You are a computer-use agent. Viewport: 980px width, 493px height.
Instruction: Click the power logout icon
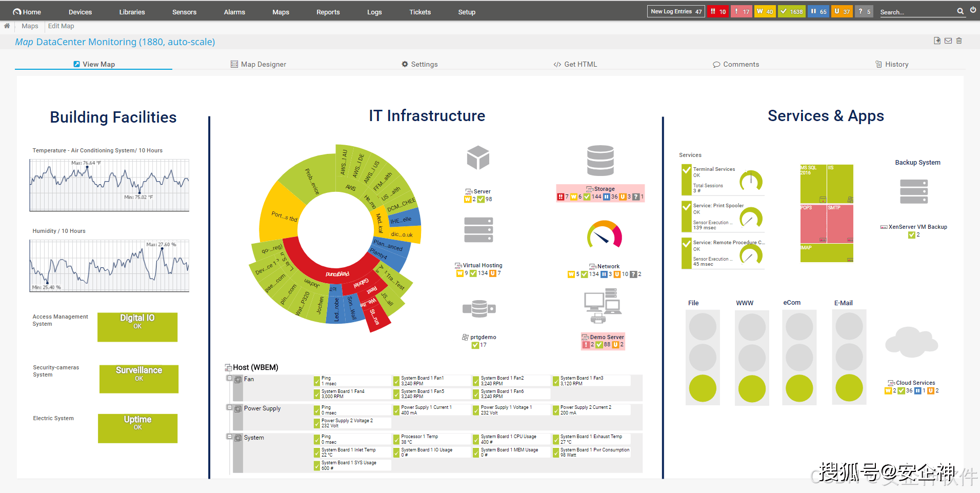pos(973,10)
